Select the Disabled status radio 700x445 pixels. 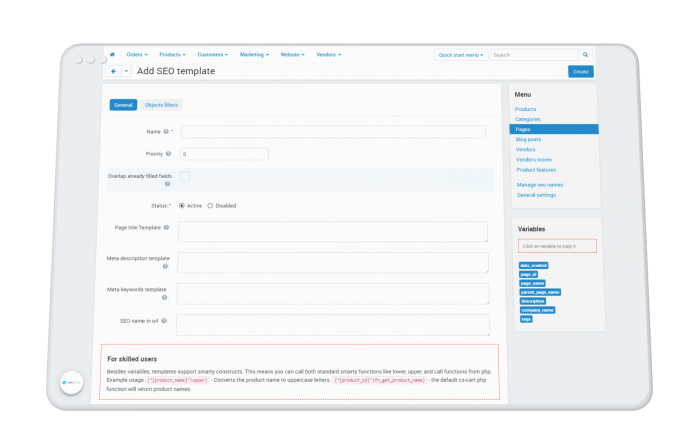[210, 206]
